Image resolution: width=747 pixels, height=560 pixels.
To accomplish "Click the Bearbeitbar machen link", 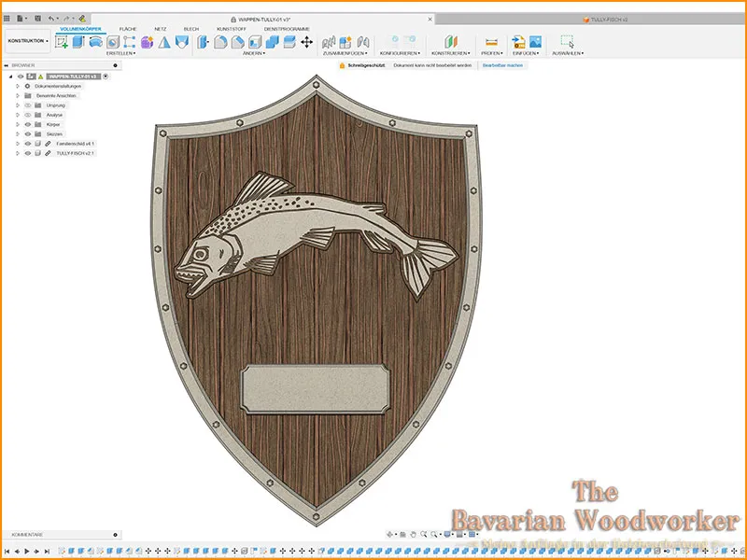I will point(502,65).
